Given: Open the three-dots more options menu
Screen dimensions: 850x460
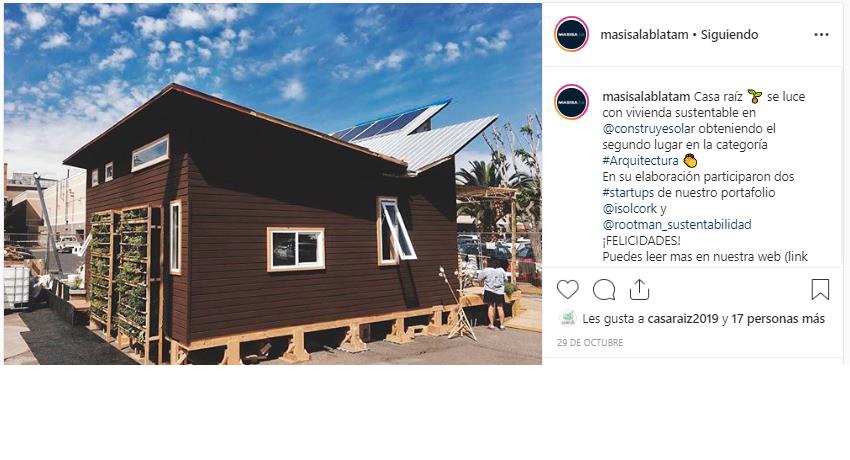Looking at the screenshot, I should (x=821, y=35).
